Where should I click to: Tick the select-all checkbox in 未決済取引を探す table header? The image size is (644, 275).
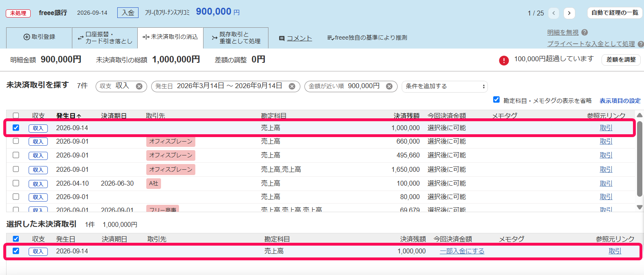(x=16, y=115)
